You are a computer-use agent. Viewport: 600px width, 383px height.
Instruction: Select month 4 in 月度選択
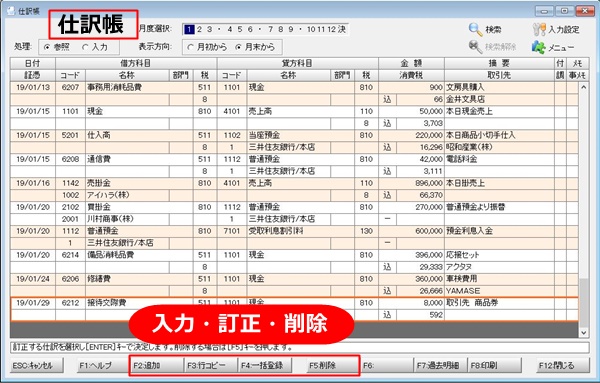(230, 29)
